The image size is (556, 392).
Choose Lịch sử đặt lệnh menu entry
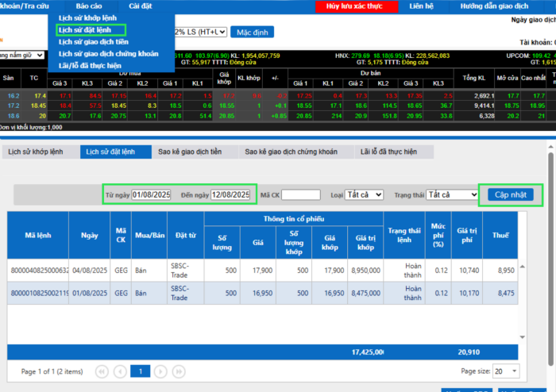pos(85,29)
